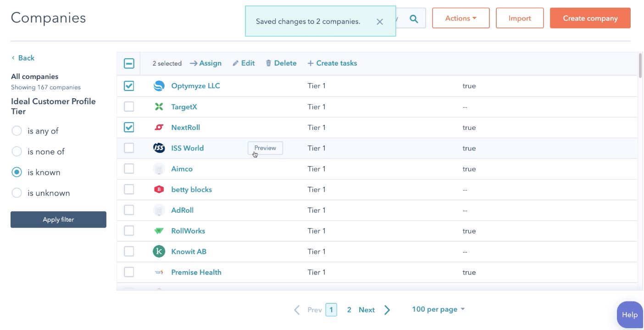Screen dimensions: 644x330
Task: Click the Import button
Action: point(520,18)
